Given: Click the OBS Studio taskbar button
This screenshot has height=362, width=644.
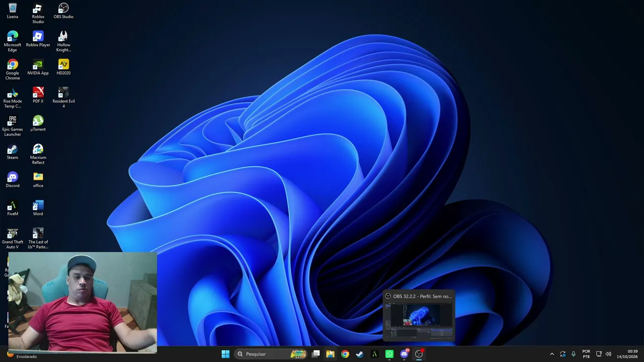Looking at the screenshot, I should coord(419,354).
